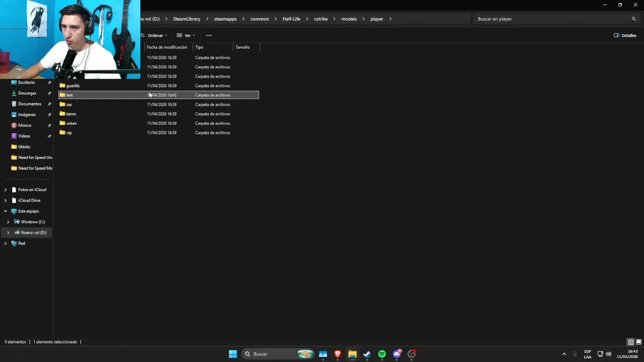Select the vip folder
Screen dimensions: 644x362
(158, 133)
